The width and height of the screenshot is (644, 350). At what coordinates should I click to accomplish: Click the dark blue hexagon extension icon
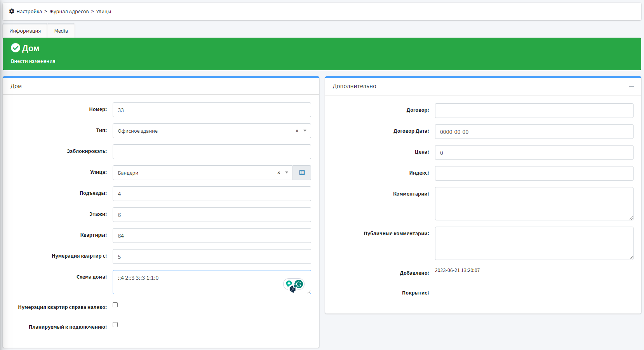292,289
